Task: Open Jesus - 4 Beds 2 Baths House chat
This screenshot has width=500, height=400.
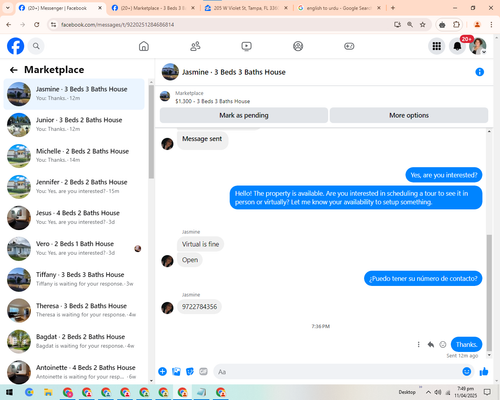Action: (74, 217)
